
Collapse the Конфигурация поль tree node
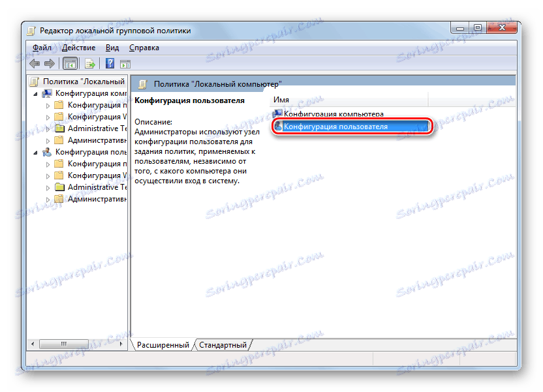coord(35,153)
